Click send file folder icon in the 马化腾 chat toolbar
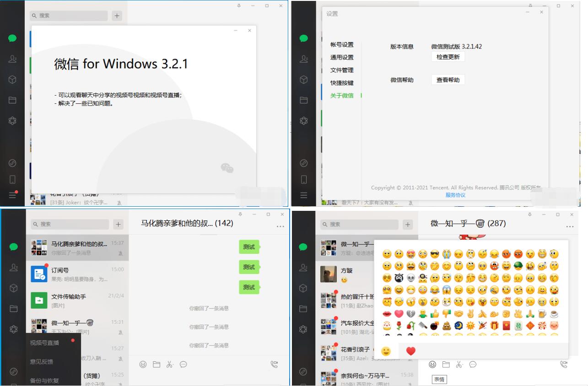The height and width of the screenshot is (386, 588). (x=156, y=365)
